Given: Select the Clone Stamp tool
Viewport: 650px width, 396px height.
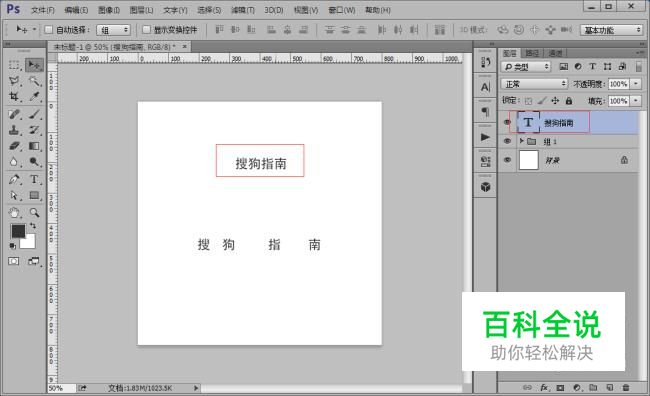Looking at the screenshot, I should click(x=14, y=130).
